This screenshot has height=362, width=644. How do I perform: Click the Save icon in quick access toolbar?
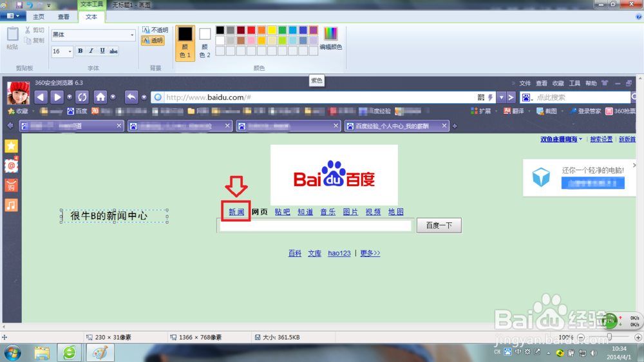(19, 5)
